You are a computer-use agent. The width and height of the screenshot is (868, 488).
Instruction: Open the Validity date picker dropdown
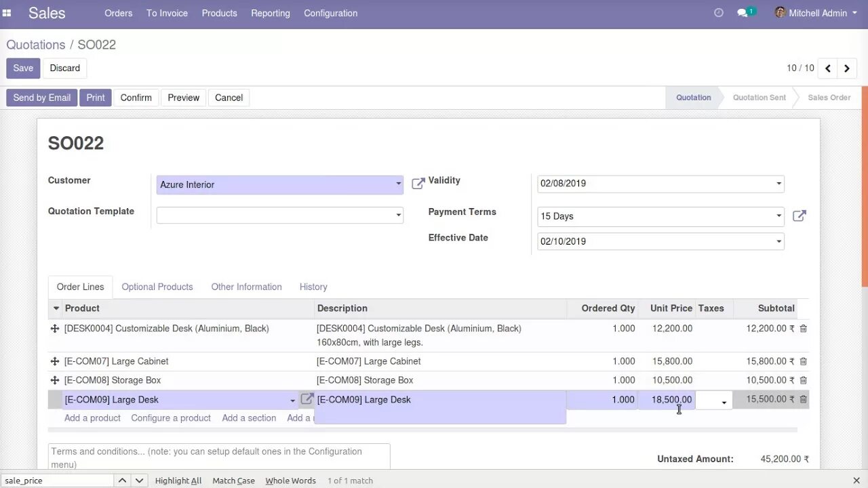click(x=778, y=183)
